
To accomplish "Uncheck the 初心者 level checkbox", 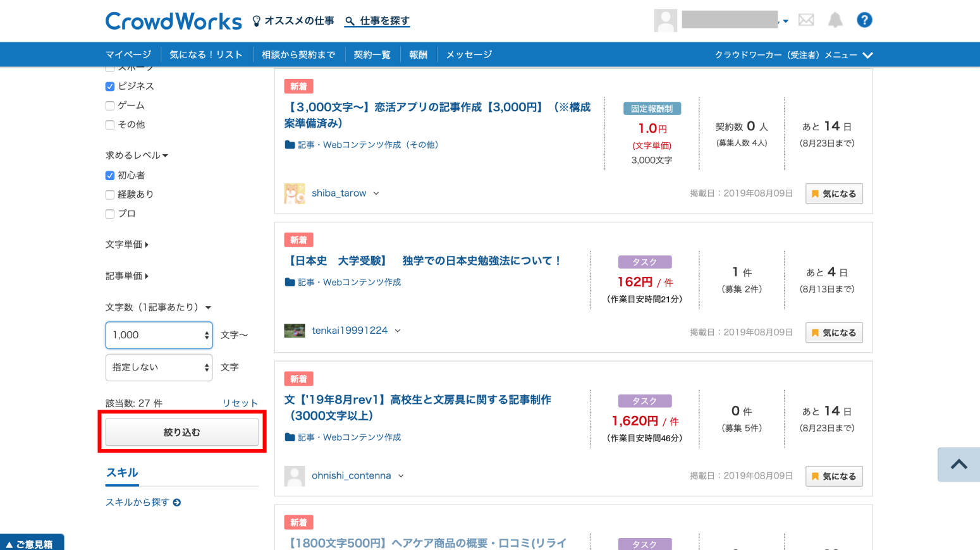I will point(110,176).
